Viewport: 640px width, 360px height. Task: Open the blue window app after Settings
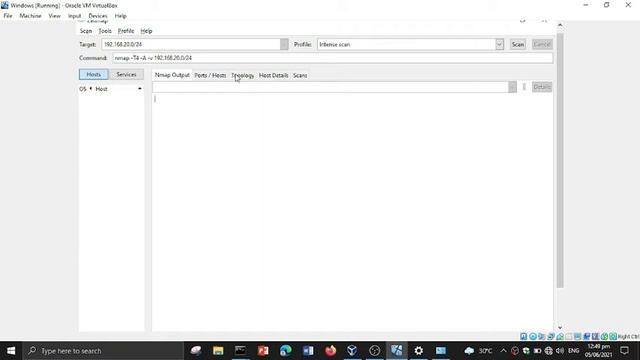click(441, 351)
